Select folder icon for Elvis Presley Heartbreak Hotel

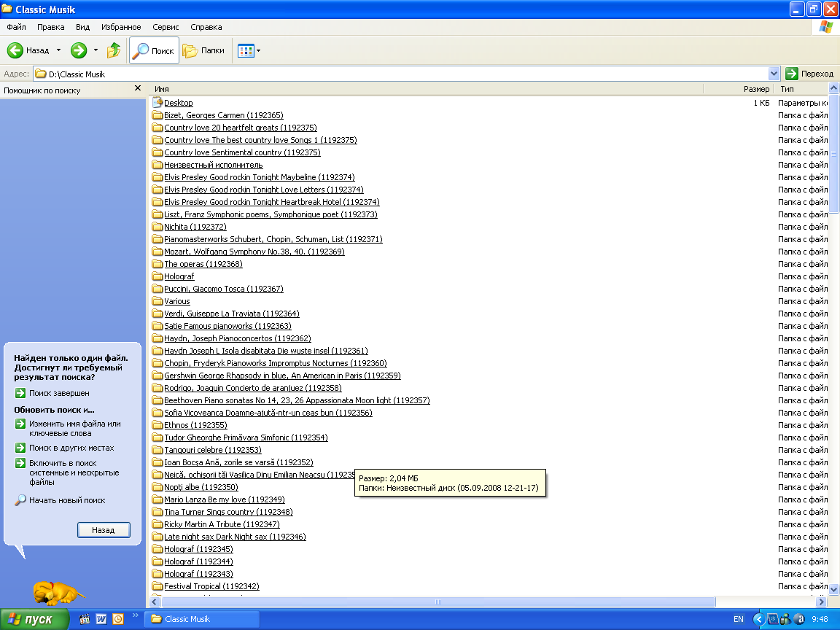(x=157, y=202)
